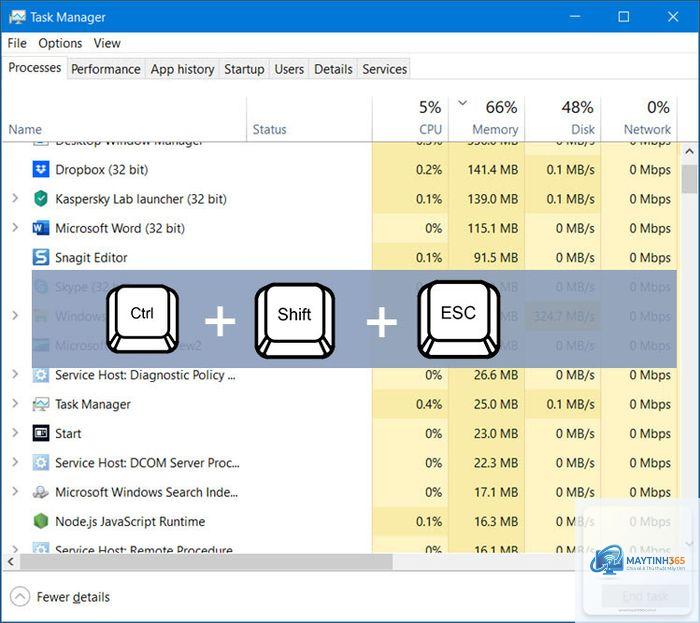Open the File menu
700x623 pixels.
(17, 43)
